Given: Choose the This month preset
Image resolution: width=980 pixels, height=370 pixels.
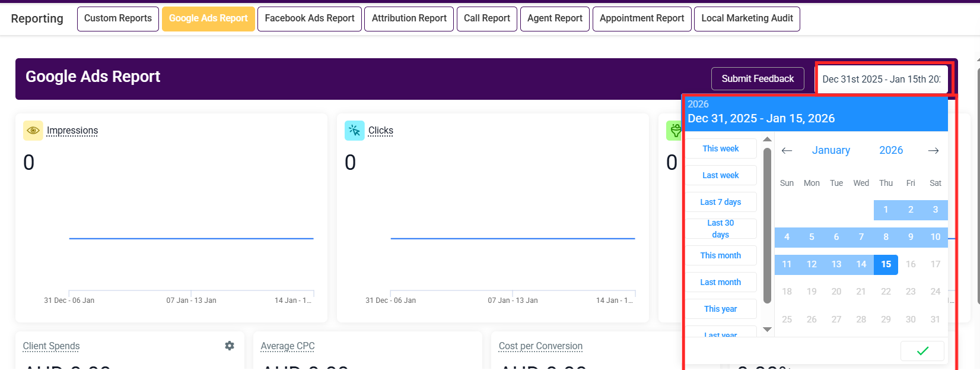Looking at the screenshot, I should [721, 255].
